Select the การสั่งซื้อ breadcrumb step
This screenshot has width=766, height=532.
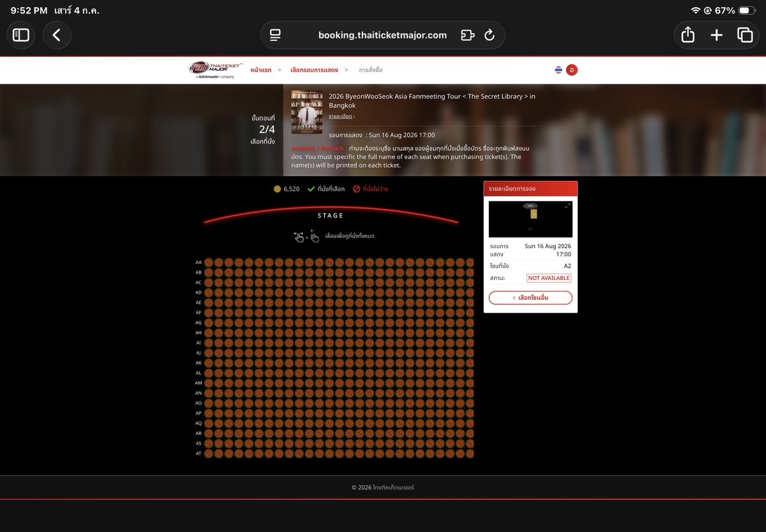tap(371, 70)
